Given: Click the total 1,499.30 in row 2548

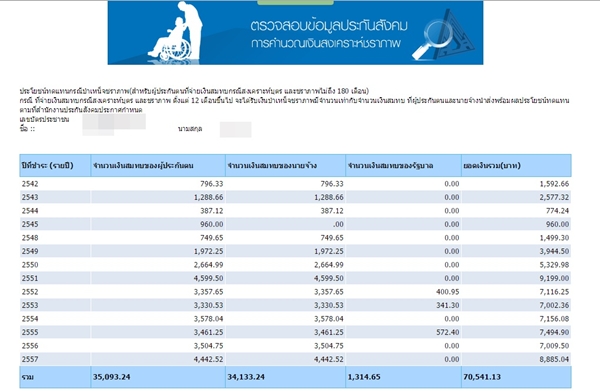Looking at the screenshot, I should point(554,238).
